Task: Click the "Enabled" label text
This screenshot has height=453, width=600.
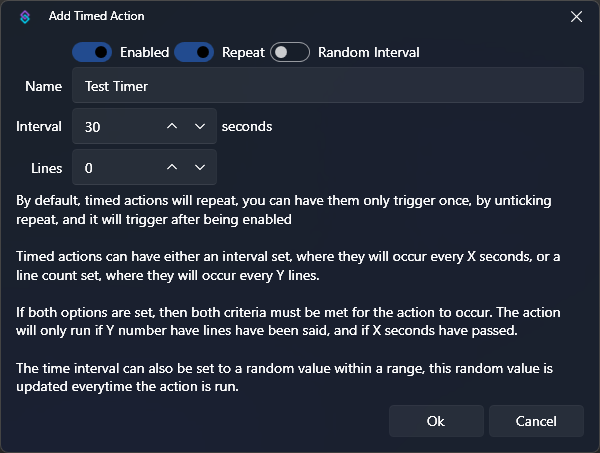Action: click(x=144, y=52)
